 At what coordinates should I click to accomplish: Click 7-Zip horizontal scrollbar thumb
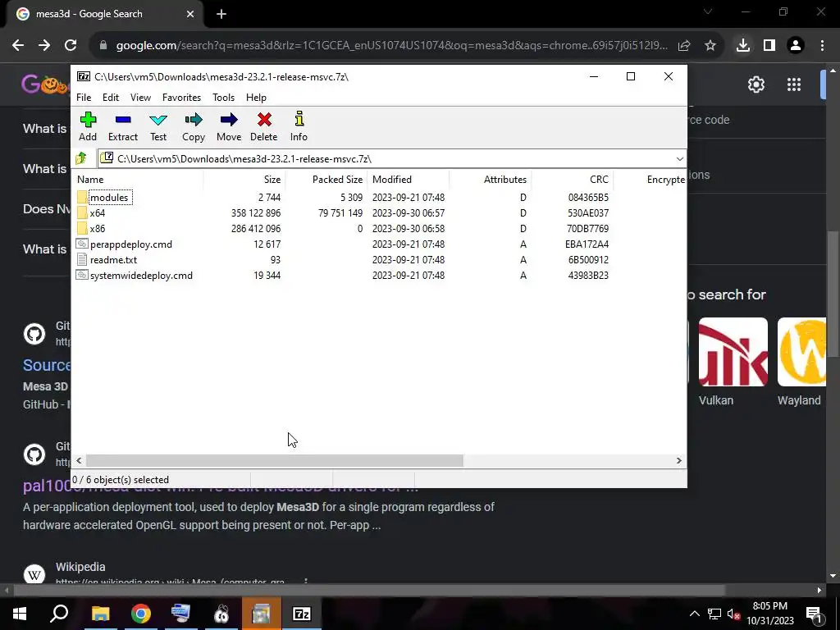(274, 461)
